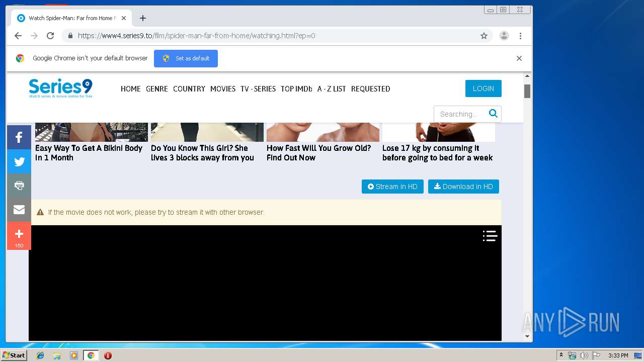The height and width of the screenshot is (362, 644).
Task: Open a new browser tab
Action: 143,18
